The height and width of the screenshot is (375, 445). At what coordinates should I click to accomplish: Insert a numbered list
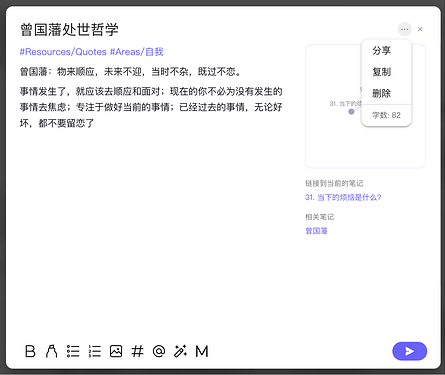(95, 351)
